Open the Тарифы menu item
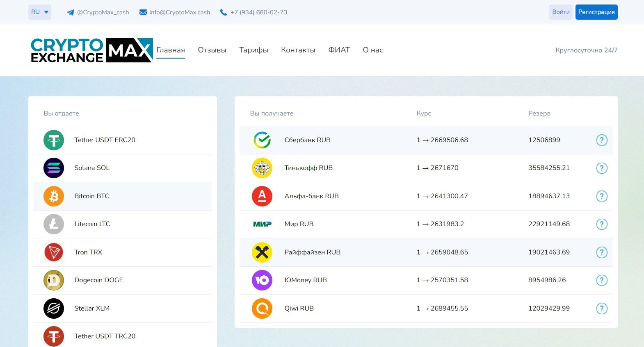 [253, 50]
